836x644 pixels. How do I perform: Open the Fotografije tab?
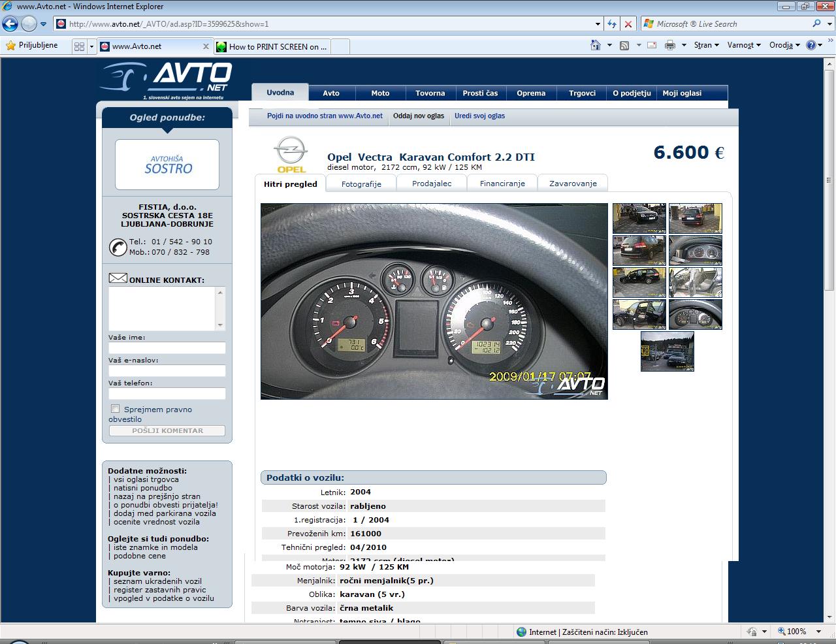click(361, 184)
